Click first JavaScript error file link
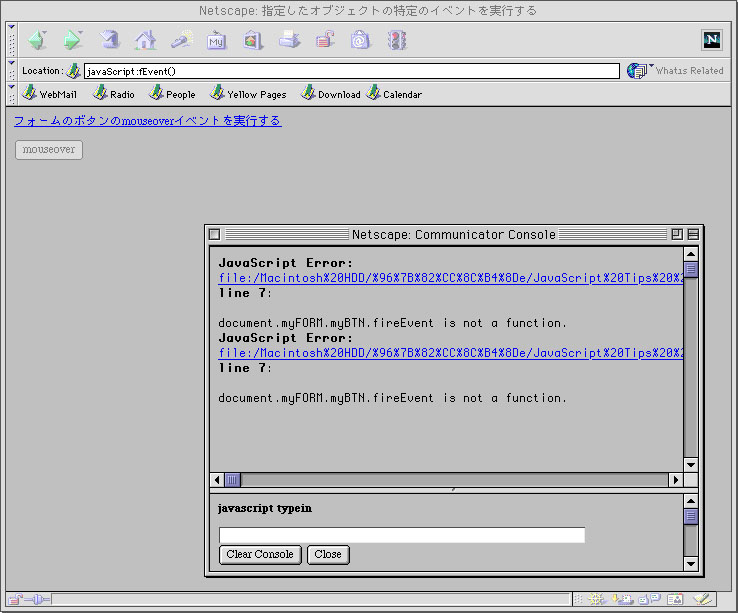The width and height of the screenshot is (738, 613). pos(450,278)
